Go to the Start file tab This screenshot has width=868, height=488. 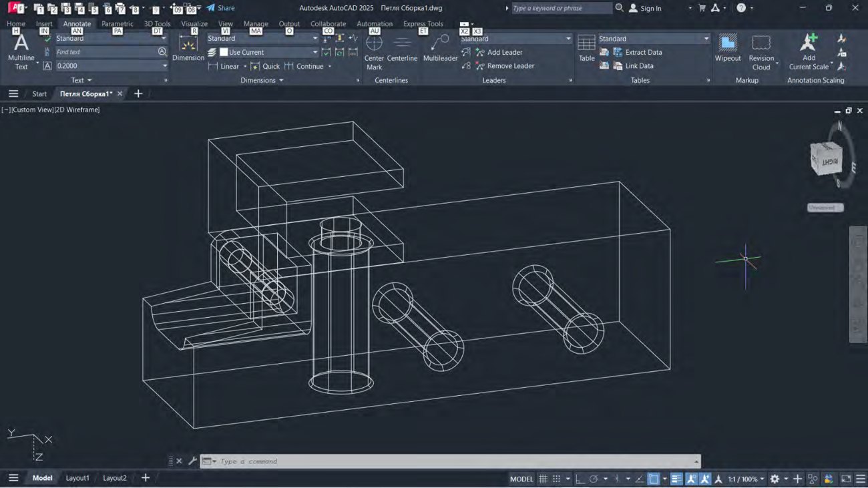click(x=39, y=94)
